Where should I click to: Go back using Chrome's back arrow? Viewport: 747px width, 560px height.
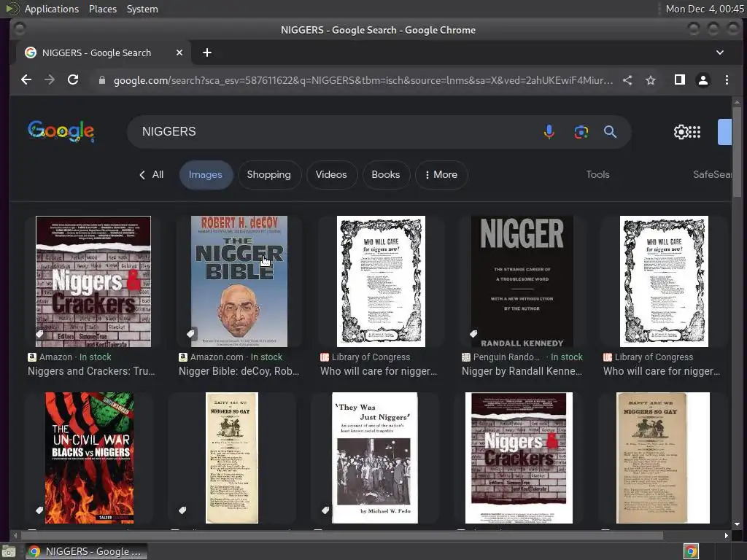point(26,80)
